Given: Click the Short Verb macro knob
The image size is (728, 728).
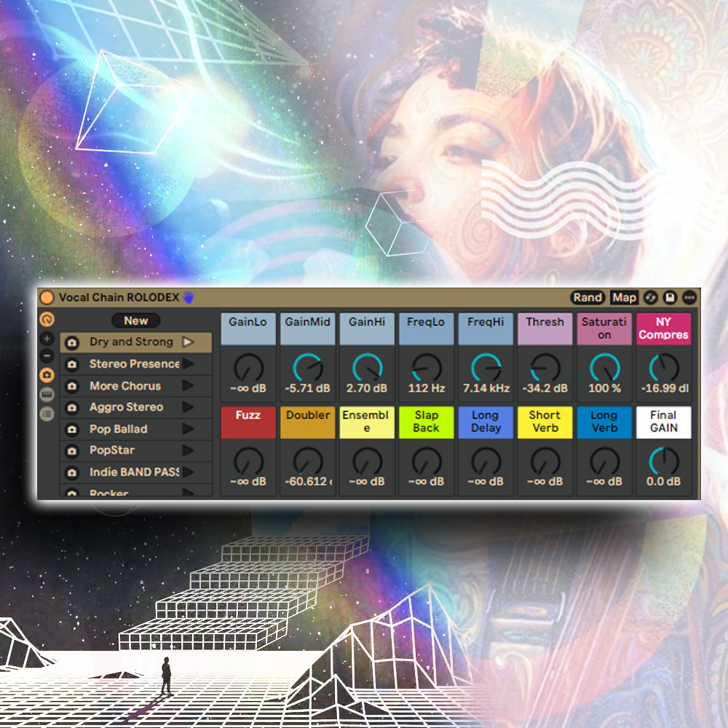Looking at the screenshot, I should [x=545, y=462].
